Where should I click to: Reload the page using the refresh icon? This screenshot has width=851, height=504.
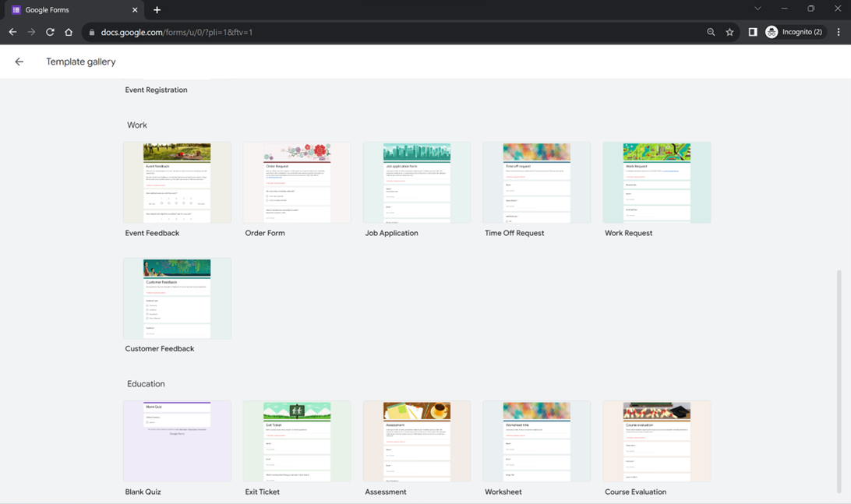[x=50, y=32]
